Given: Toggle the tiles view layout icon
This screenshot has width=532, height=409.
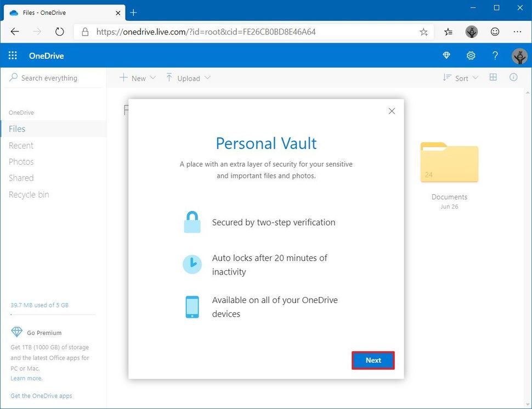Looking at the screenshot, I should point(493,77).
